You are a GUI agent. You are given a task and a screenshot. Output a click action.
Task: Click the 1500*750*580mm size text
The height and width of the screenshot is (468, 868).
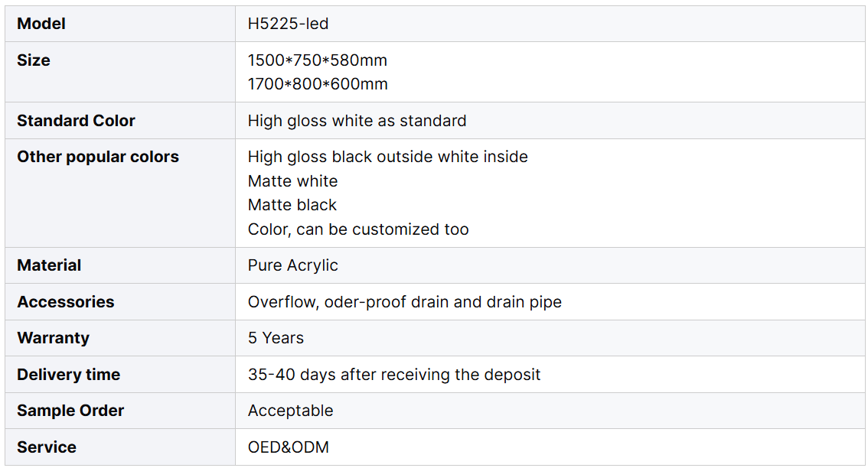pyautogui.click(x=317, y=60)
